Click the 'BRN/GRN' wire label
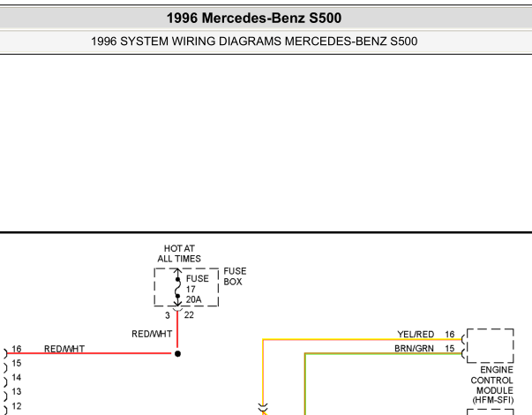 coord(414,349)
